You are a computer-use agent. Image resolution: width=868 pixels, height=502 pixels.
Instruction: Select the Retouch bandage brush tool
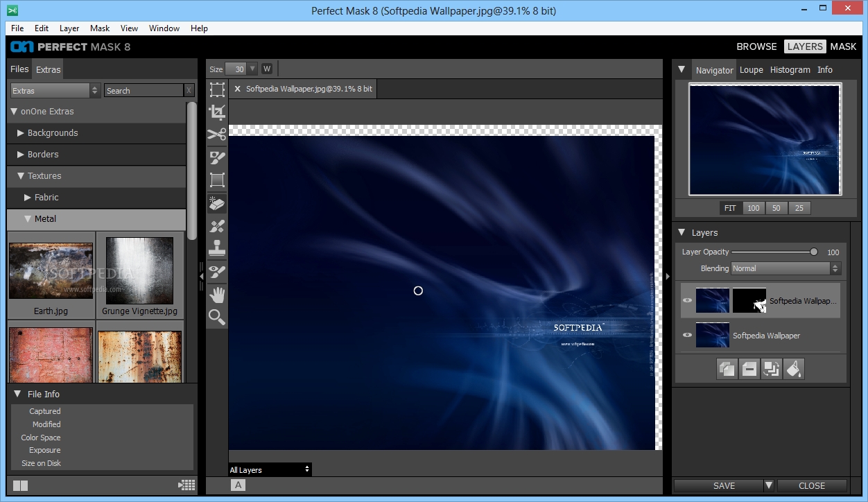tap(217, 226)
